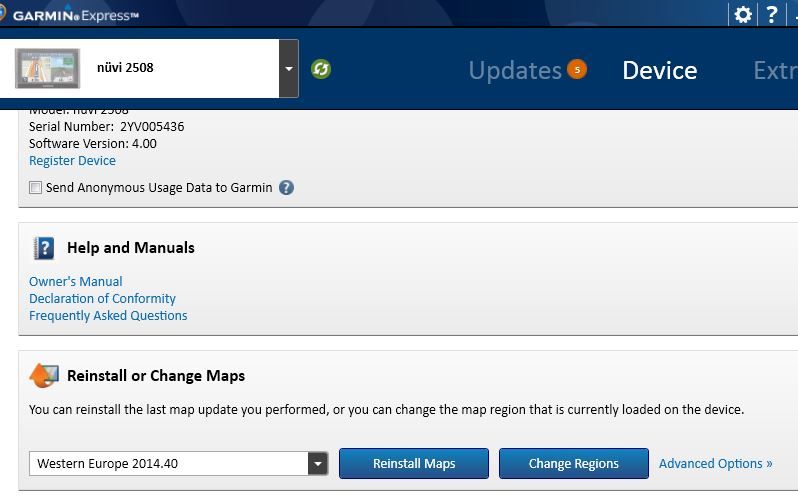Click the Change Regions button
The image size is (798, 496).
pos(574,463)
